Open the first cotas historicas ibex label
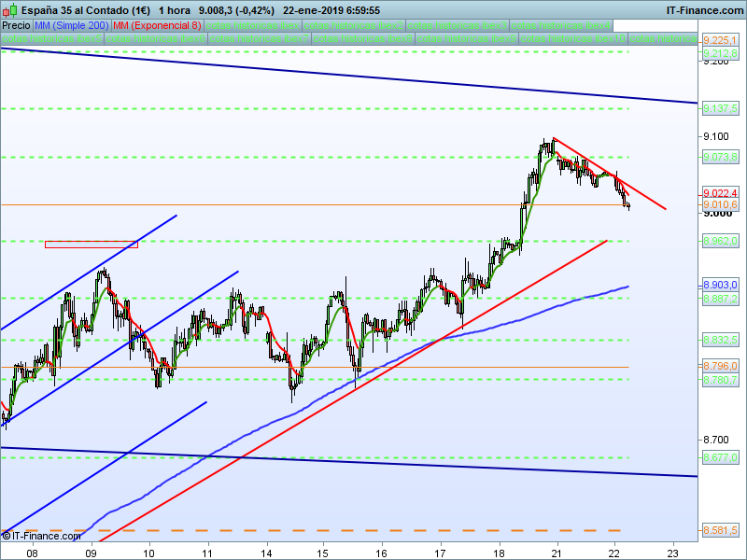This screenshot has height=560, width=747. click(x=252, y=25)
